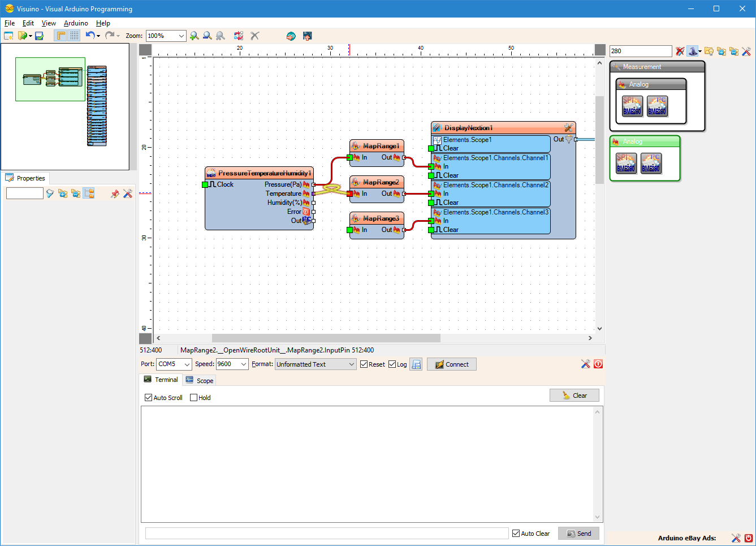This screenshot has width=756, height=546.
Task: Click the Redo arrow icon
Action: [x=109, y=35]
